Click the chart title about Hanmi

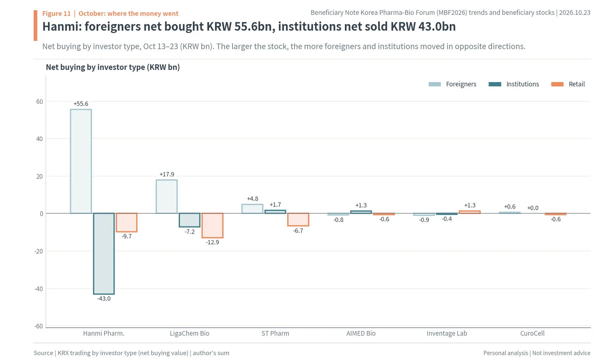pos(249,26)
